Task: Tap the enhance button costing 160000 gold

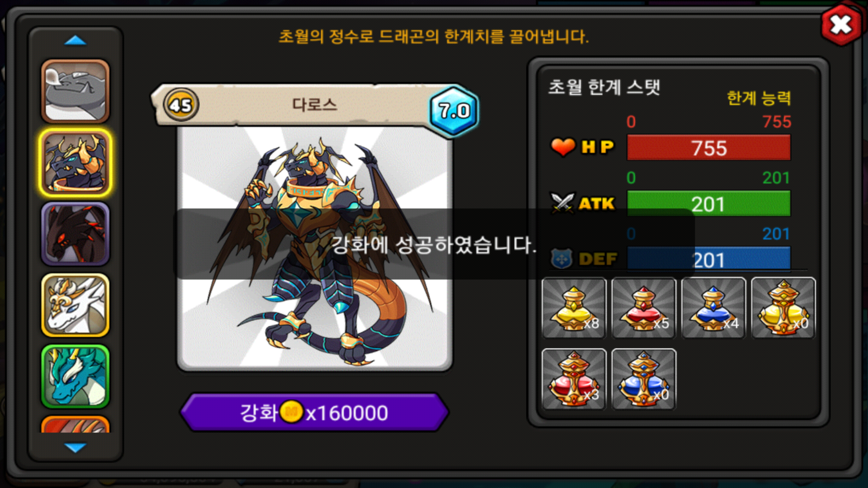Action: pyautogui.click(x=314, y=412)
